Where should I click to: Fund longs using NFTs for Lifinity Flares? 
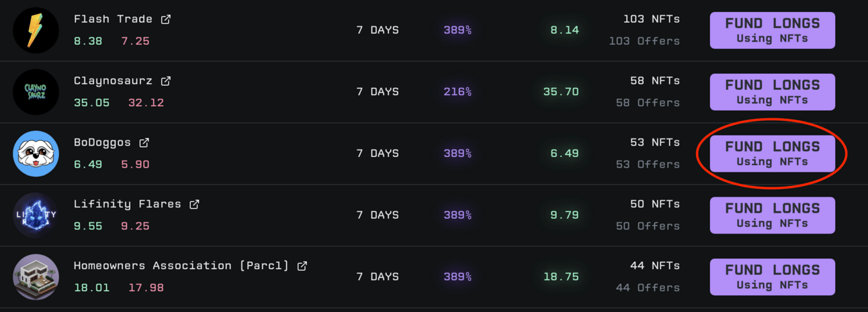[772, 215]
